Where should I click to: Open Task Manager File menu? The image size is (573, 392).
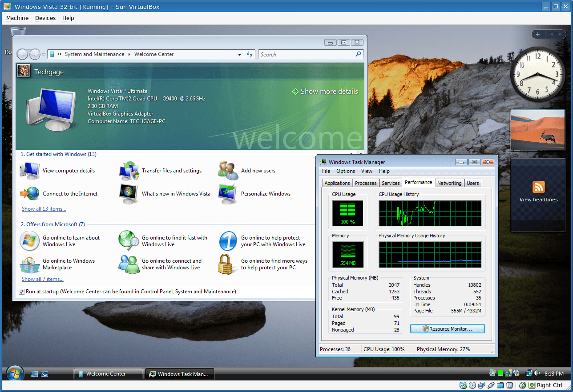coord(326,171)
